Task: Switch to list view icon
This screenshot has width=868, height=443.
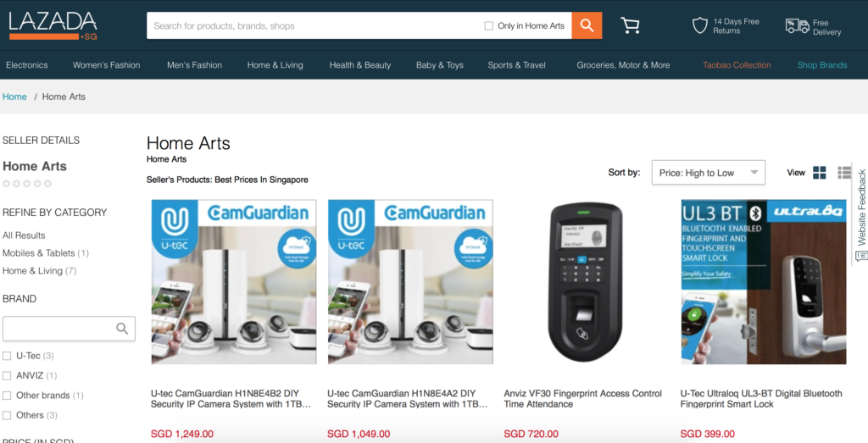Action: pyautogui.click(x=844, y=173)
